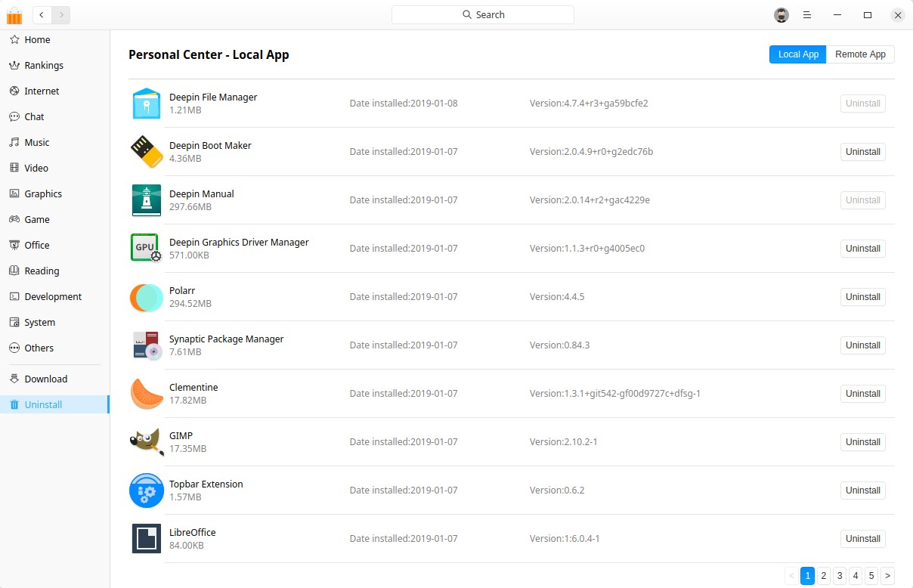
Task: Open the Home section
Action: [x=54, y=39]
